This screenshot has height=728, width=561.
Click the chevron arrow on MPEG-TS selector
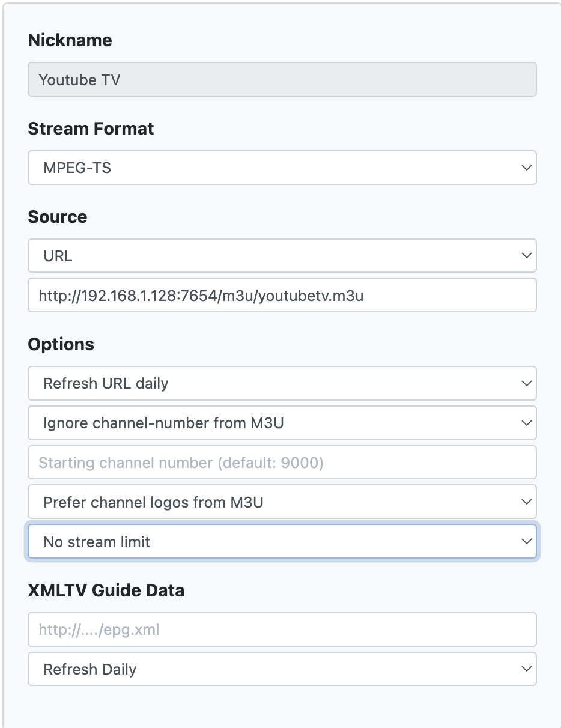click(526, 168)
